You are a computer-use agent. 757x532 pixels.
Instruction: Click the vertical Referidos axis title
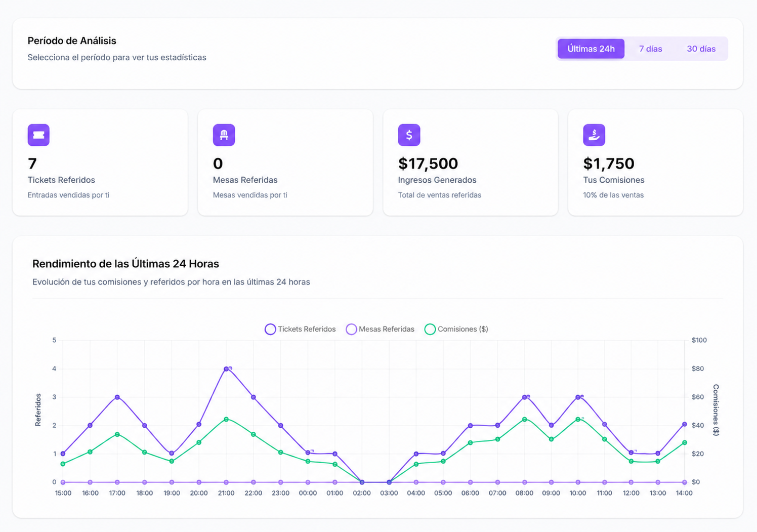tap(38, 410)
